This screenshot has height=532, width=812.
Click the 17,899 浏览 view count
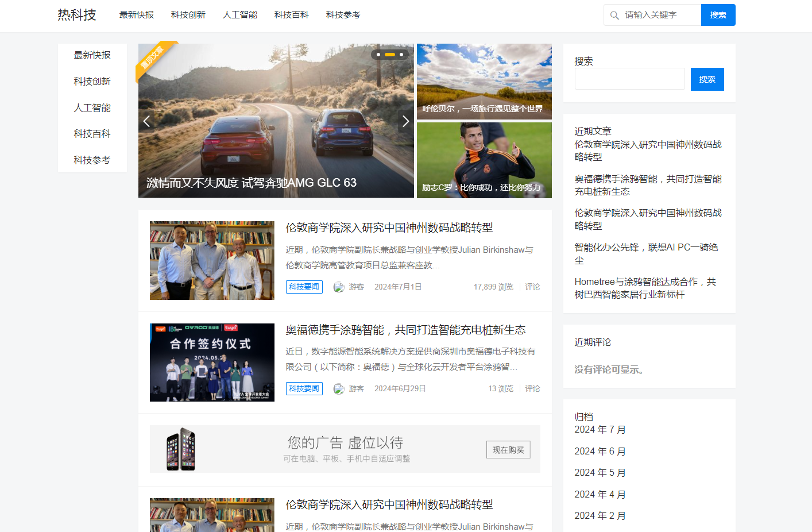493,287
